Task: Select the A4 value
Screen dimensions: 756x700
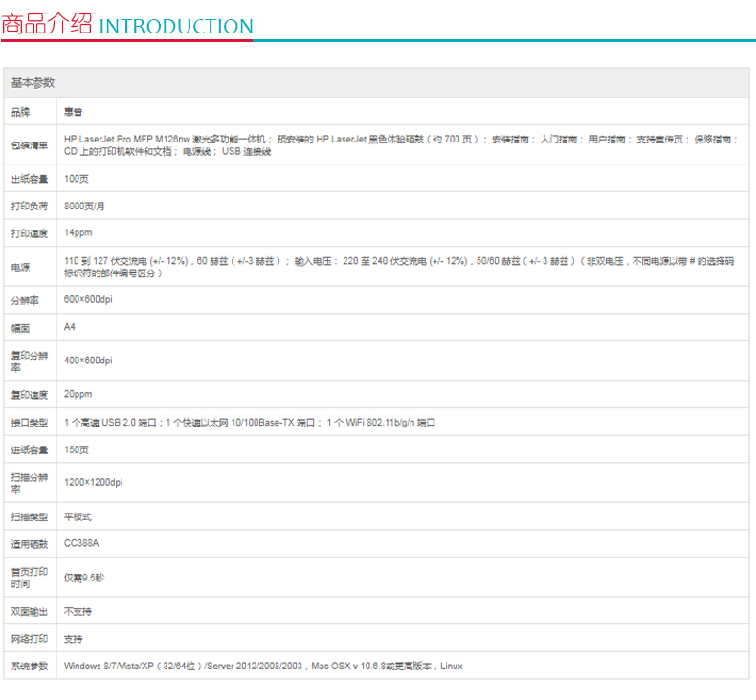Action: tap(70, 327)
